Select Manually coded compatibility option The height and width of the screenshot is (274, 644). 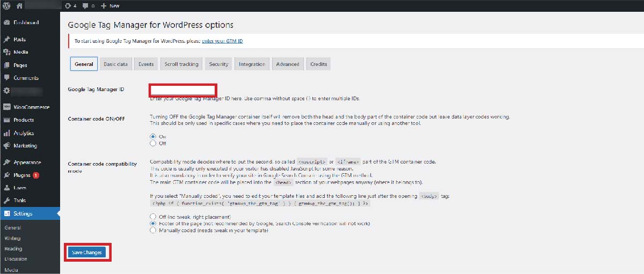[x=153, y=231]
